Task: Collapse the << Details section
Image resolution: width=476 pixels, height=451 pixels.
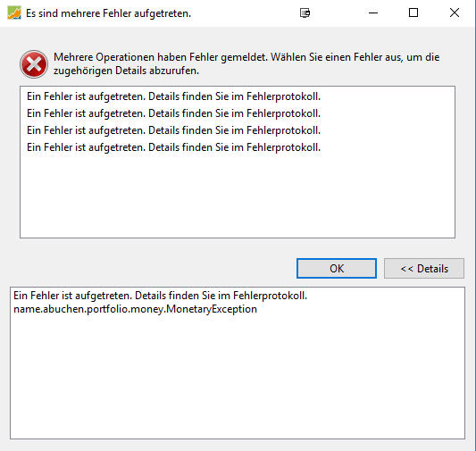Action: coord(424,268)
